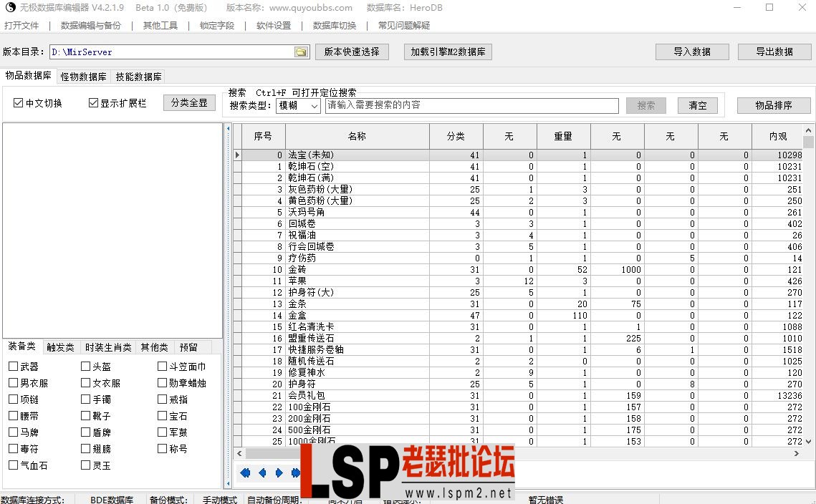Screen dimensions: 816x504
Task: Click the row indicator arrow beside row 0
Action: point(237,155)
